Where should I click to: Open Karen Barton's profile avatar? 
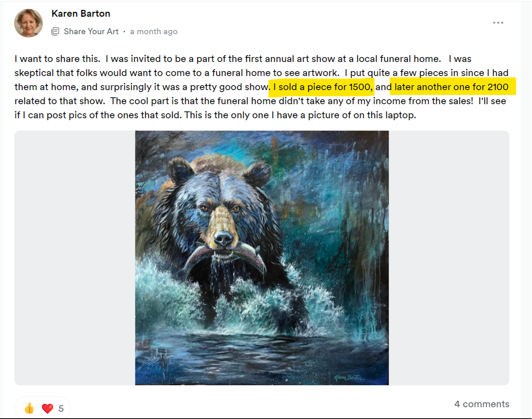click(x=29, y=23)
